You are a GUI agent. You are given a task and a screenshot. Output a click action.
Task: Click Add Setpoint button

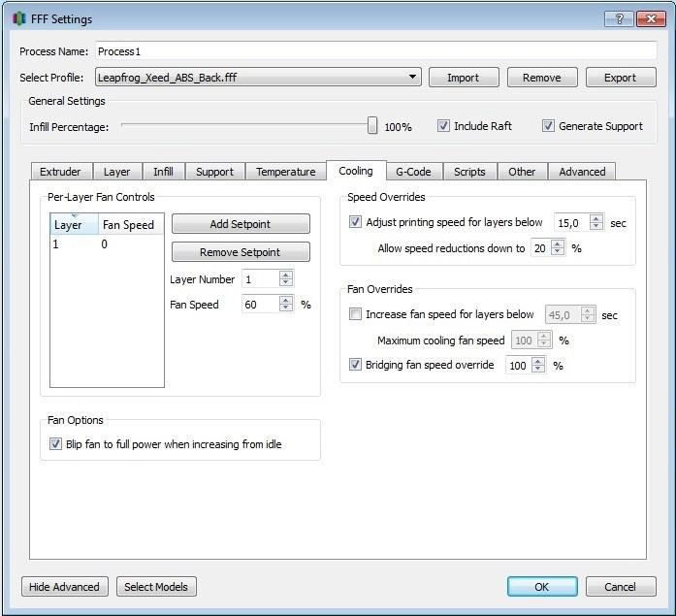point(241,224)
